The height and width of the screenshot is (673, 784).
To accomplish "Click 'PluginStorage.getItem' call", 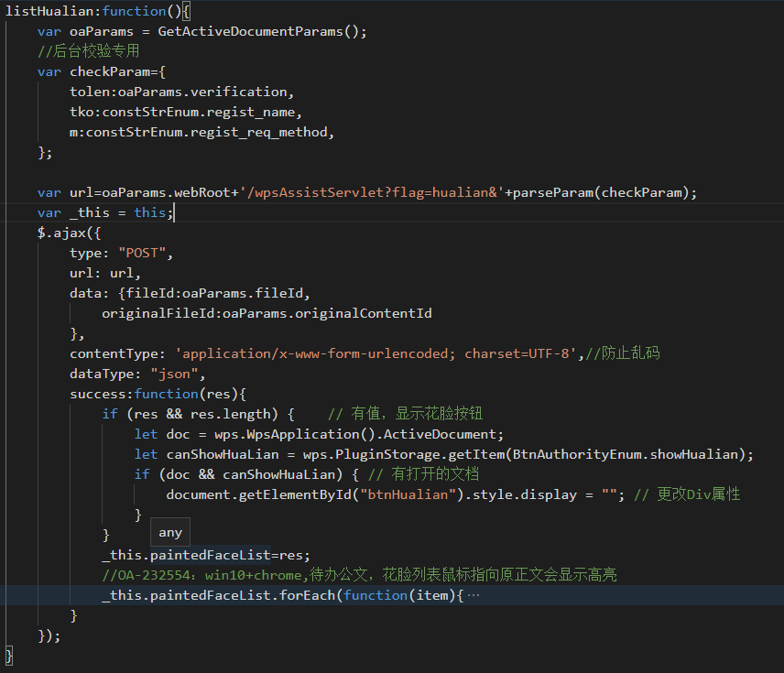I will [x=420, y=454].
